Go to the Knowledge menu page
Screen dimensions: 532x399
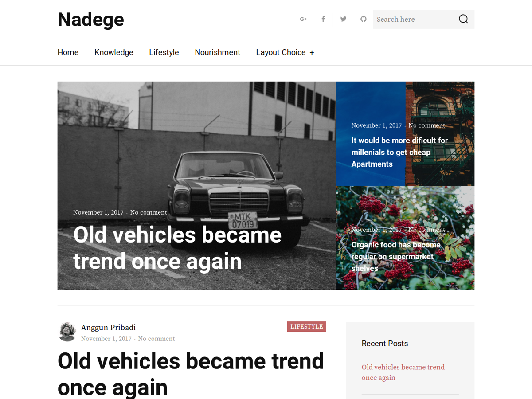click(113, 52)
